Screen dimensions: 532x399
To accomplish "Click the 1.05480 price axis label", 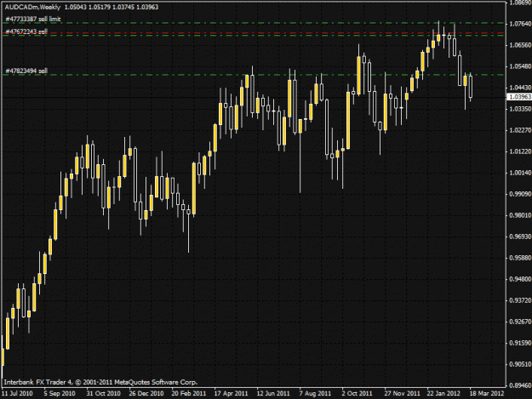I will coord(520,66).
